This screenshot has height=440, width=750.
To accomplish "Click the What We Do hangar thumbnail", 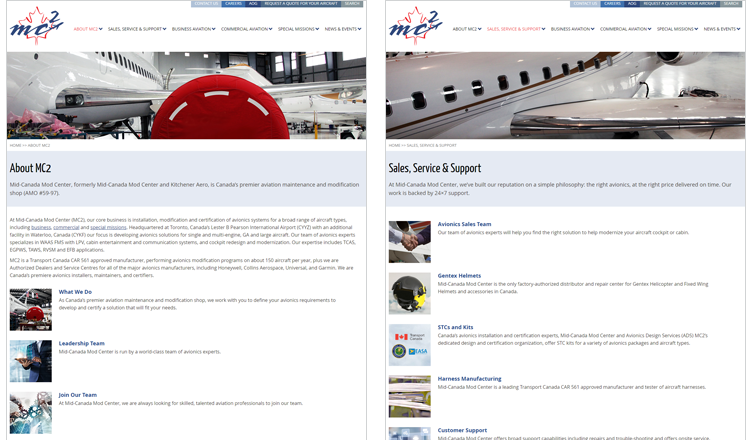I will click(31, 309).
